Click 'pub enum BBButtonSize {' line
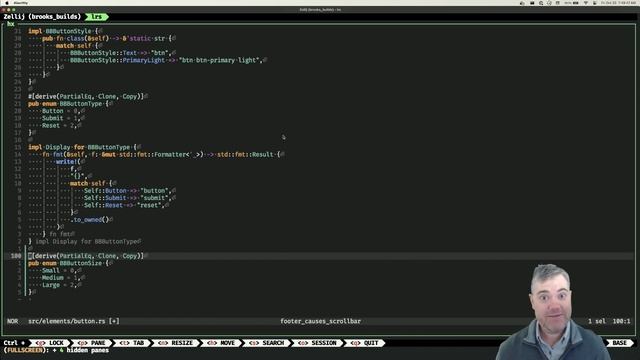Screen dimensions: 640x360 (68, 263)
